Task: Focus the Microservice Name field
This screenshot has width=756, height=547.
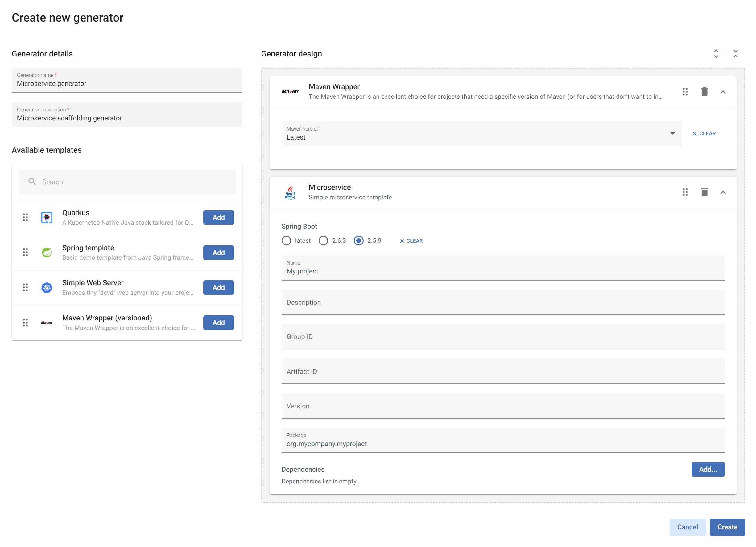Action: 503,268
